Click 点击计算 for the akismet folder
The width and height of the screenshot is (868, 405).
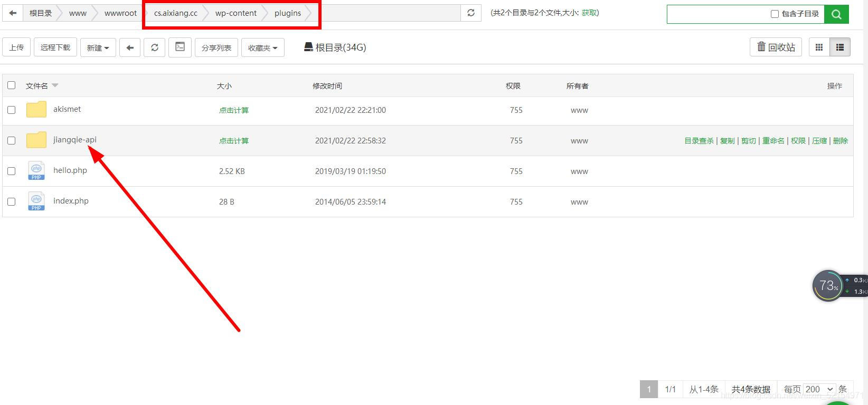coord(234,110)
